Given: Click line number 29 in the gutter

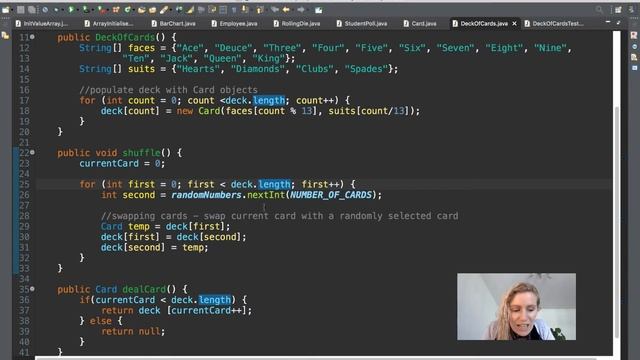Looking at the screenshot, I should 24,227.
